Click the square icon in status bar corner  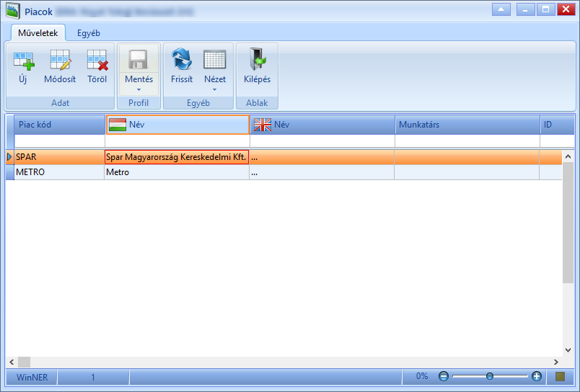pos(560,376)
